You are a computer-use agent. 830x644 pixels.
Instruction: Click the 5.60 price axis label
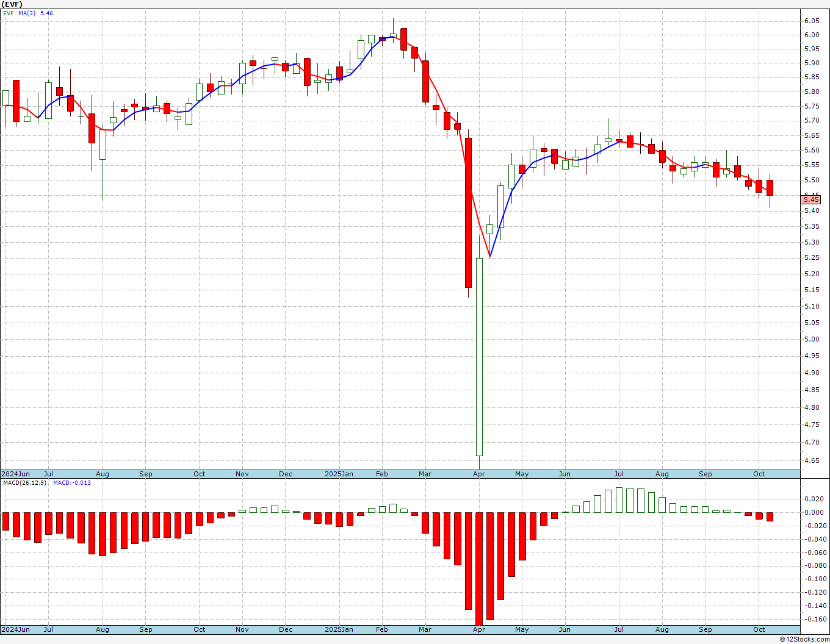[x=812, y=150]
